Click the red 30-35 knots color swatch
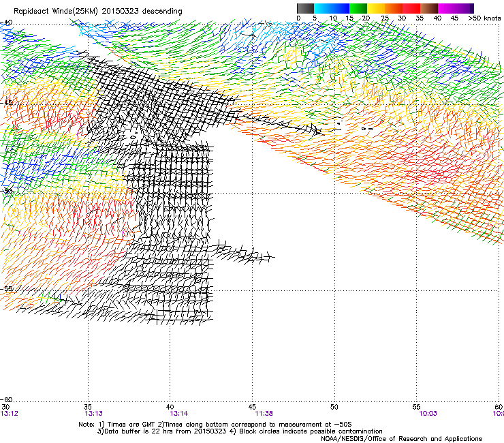Screen dimensions: 504x443 coord(411,8)
